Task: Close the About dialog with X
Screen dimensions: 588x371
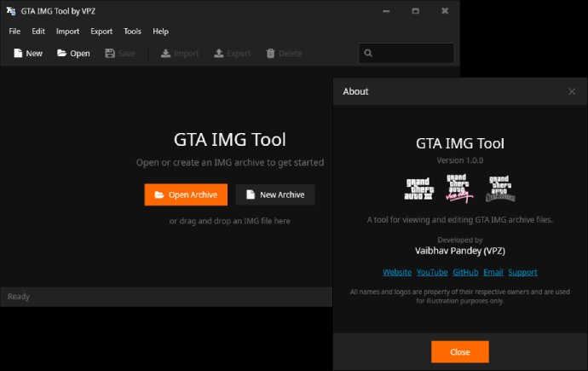Action: (x=572, y=91)
